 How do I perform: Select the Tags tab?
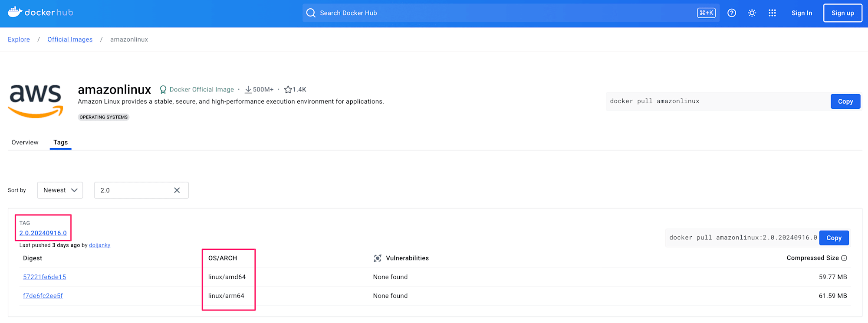click(61, 142)
